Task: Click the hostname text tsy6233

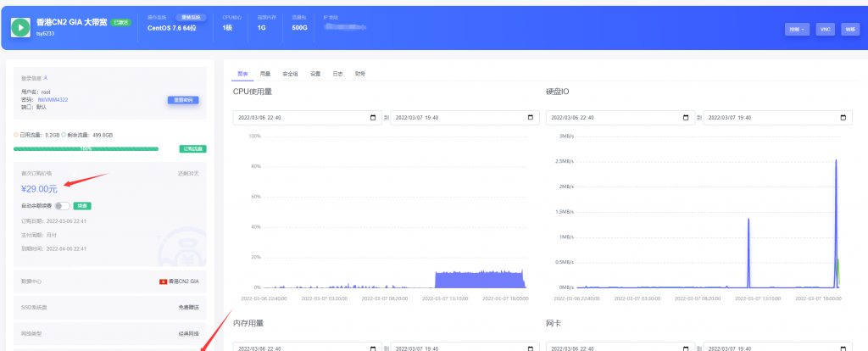Action: click(x=46, y=34)
